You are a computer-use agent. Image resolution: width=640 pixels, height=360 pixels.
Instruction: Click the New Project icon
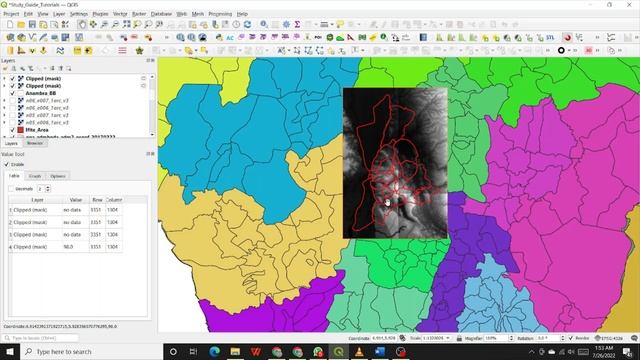pos(10,24)
